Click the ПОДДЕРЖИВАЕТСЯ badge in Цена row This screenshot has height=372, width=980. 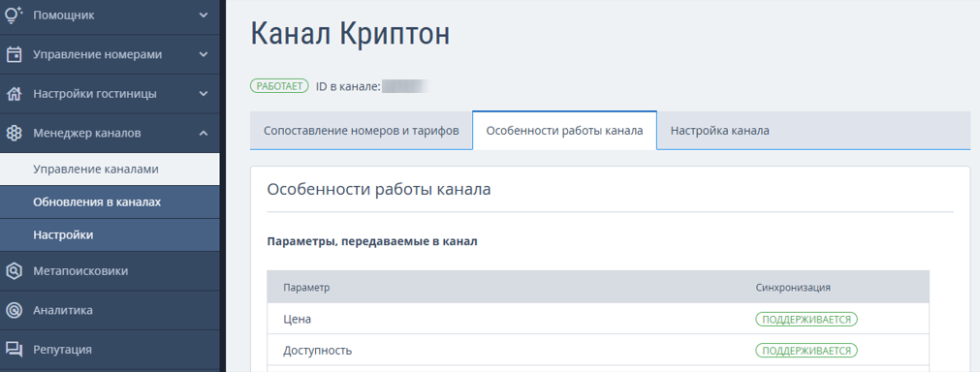[806, 319]
